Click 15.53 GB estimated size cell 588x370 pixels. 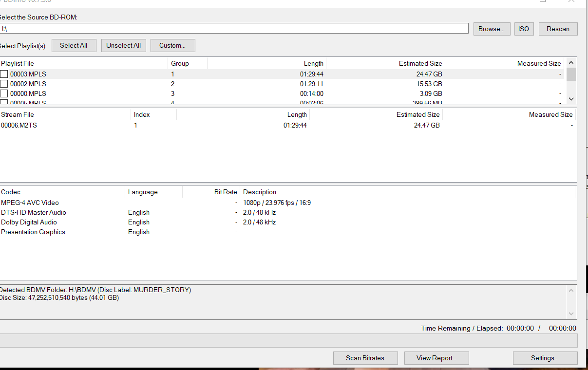point(429,84)
